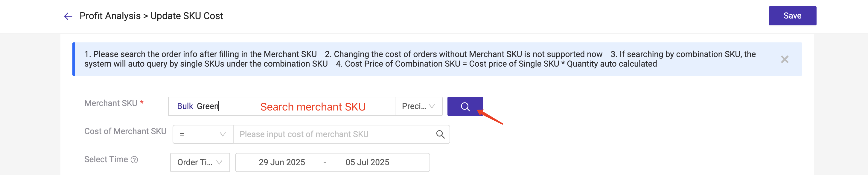Click the Select Time label
The height and width of the screenshot is (175, 868).
[106, 159]
